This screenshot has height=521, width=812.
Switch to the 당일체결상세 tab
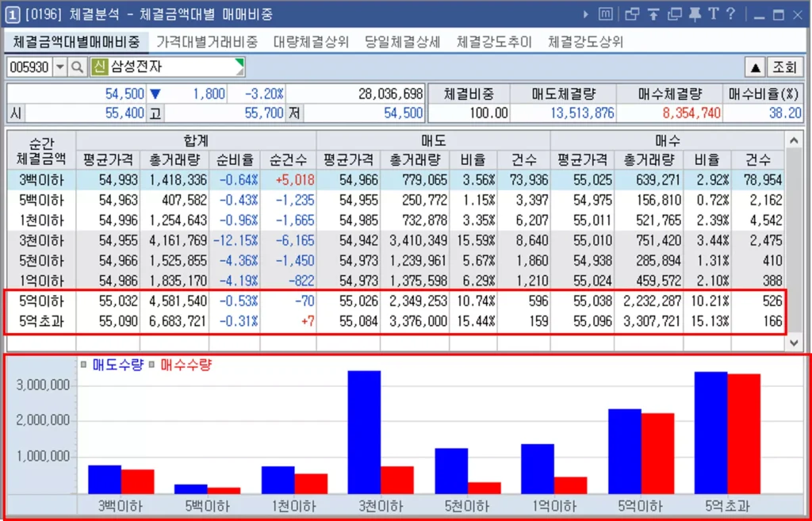coord(402,43)
